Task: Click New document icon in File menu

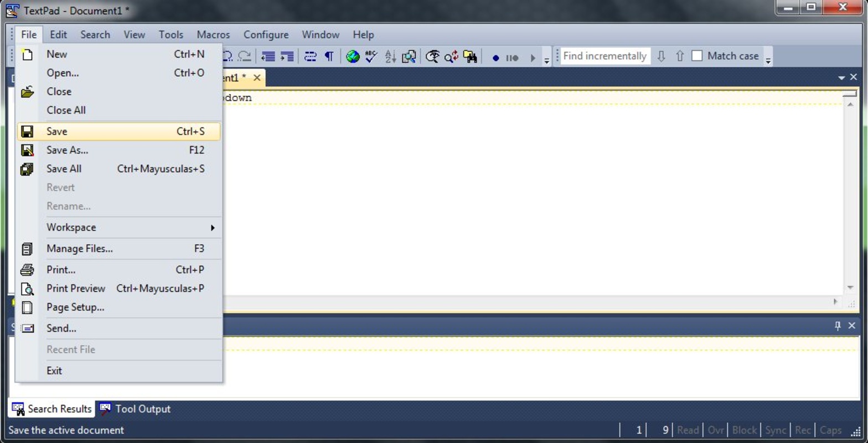Action: pos(27,54)
